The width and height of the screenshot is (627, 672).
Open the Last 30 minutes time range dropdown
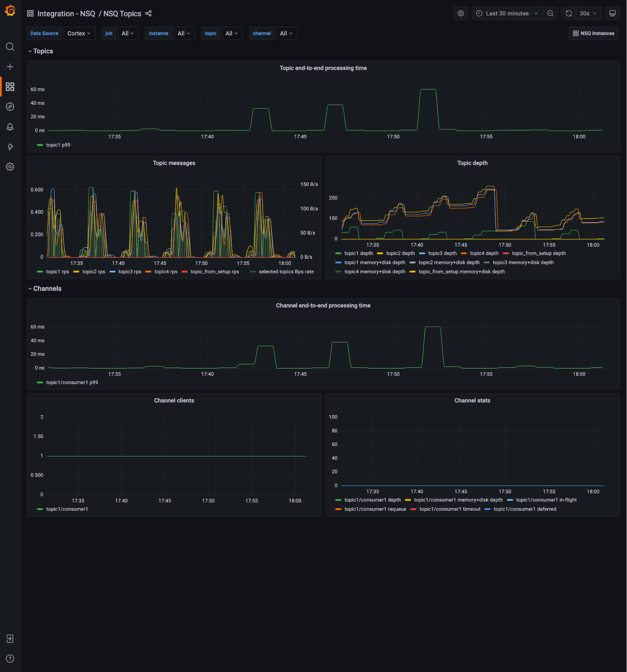[507, 13]
